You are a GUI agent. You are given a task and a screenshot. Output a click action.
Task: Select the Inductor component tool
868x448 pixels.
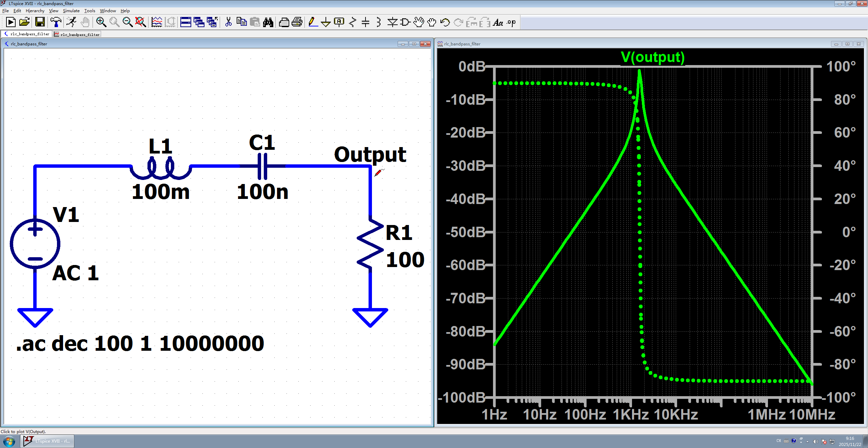[x=379, y=22]
